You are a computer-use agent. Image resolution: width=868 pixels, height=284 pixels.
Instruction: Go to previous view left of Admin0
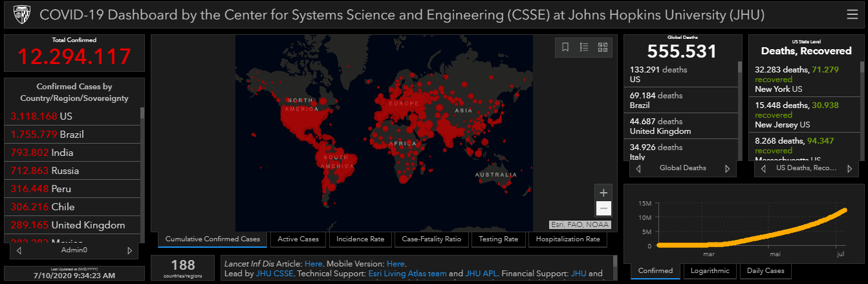[x=19, y=250]
